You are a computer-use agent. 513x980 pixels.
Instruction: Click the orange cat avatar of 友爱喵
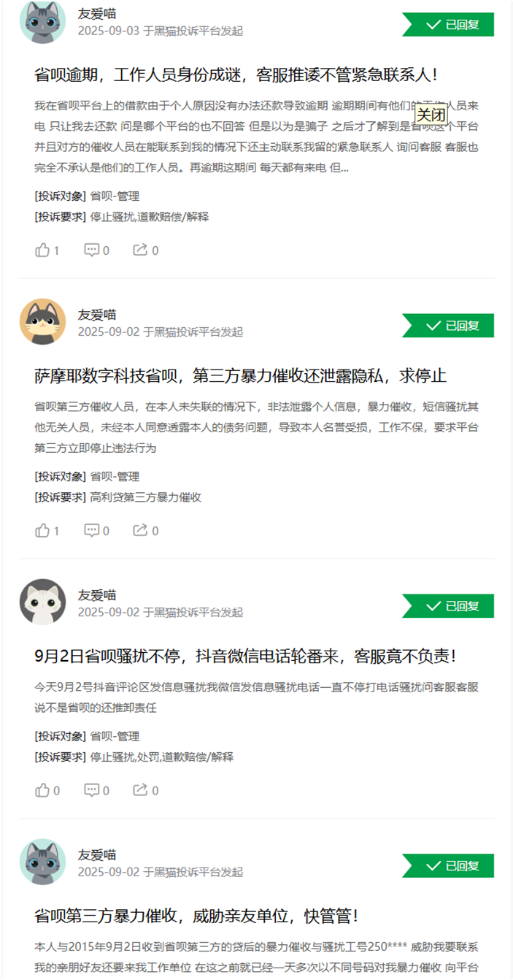pyautogui.click(x=42, y=321)
